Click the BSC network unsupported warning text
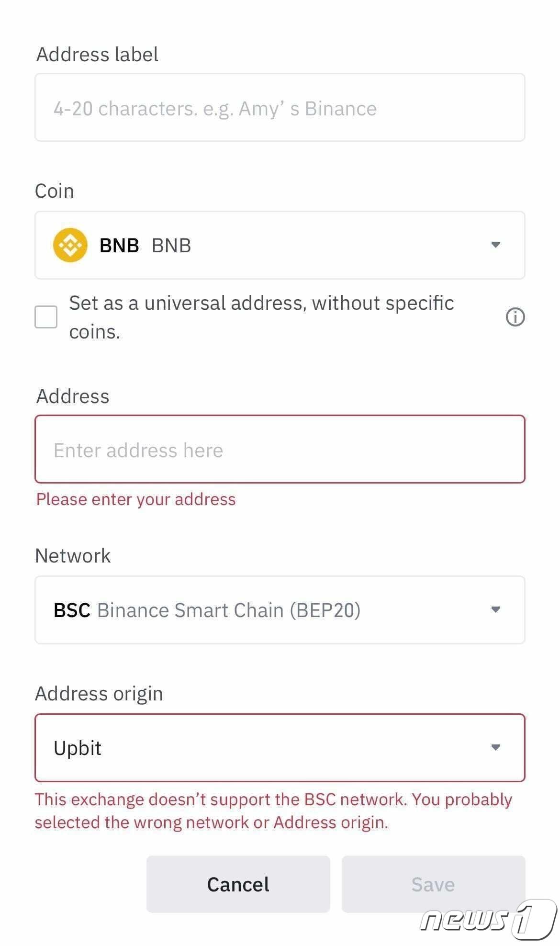Image resolution: width=560 pixels, height=946 pixels. (x=273, y=811)
